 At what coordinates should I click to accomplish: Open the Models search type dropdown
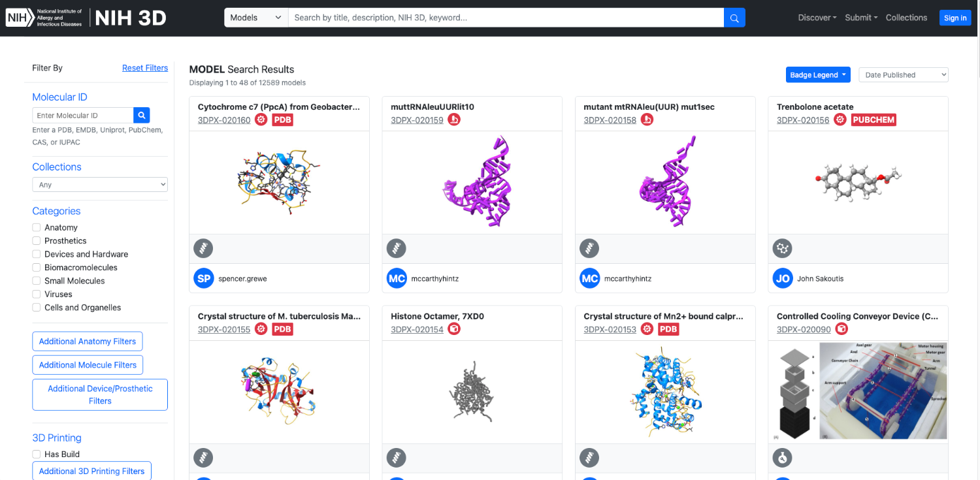(256, 18)
